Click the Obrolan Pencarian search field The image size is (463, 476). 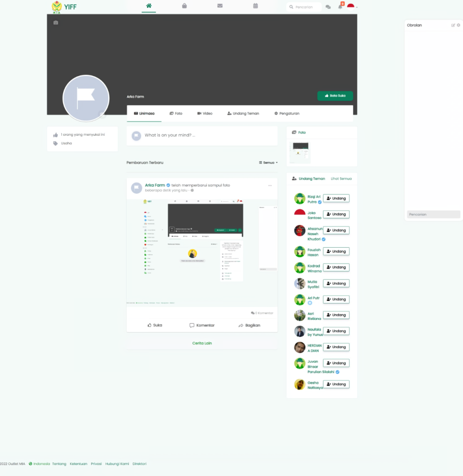click(x=434, y=215)
